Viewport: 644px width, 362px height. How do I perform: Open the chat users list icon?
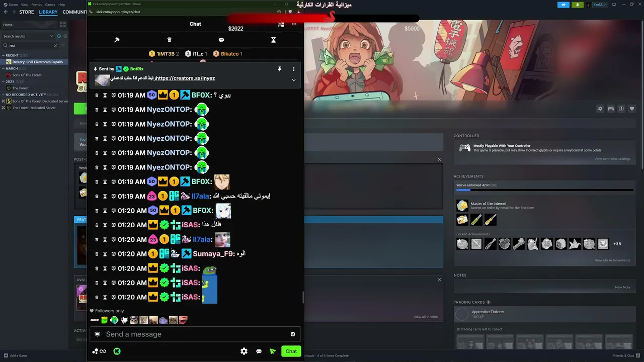pos(281,24)
